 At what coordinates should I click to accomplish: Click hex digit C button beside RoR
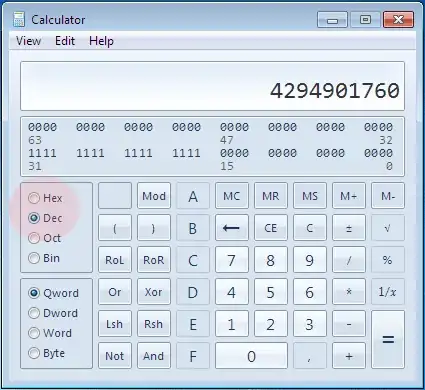pyautogui.click(x=193, y=260)
